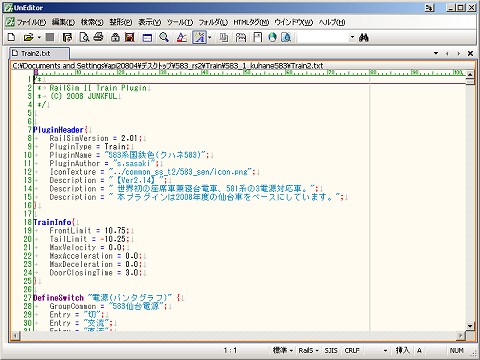Go to previous tab with left arrow
Viewport: 480px width, 360px height.
tap(447, 53)
